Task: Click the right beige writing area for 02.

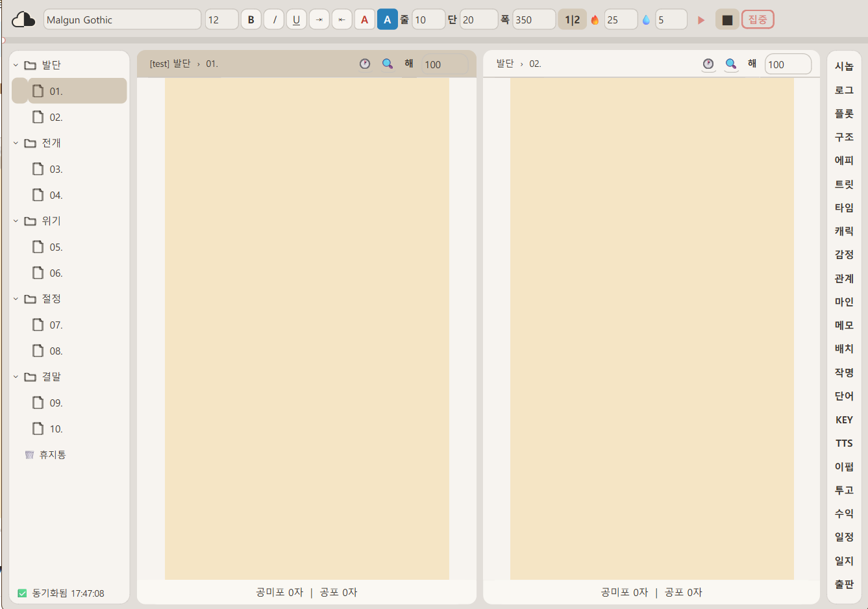Action: pos(652,329)
